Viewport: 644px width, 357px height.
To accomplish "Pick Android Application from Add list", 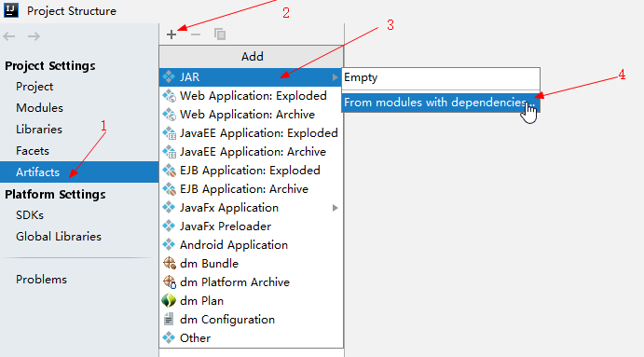I will click(251, 245).
